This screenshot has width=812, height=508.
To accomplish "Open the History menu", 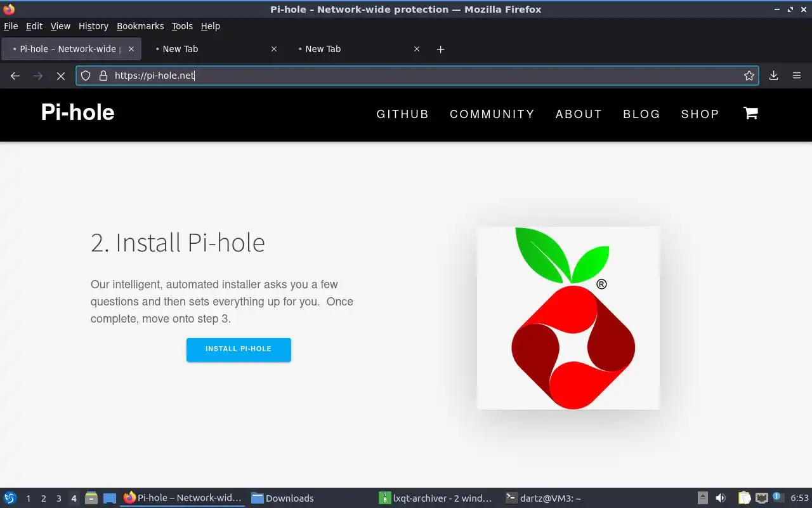I will point(93,26).
